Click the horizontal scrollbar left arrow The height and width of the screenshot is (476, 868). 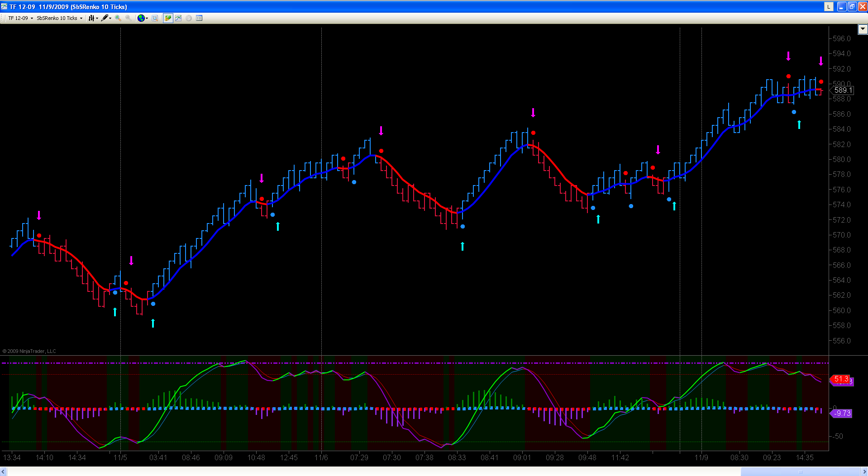4,472
